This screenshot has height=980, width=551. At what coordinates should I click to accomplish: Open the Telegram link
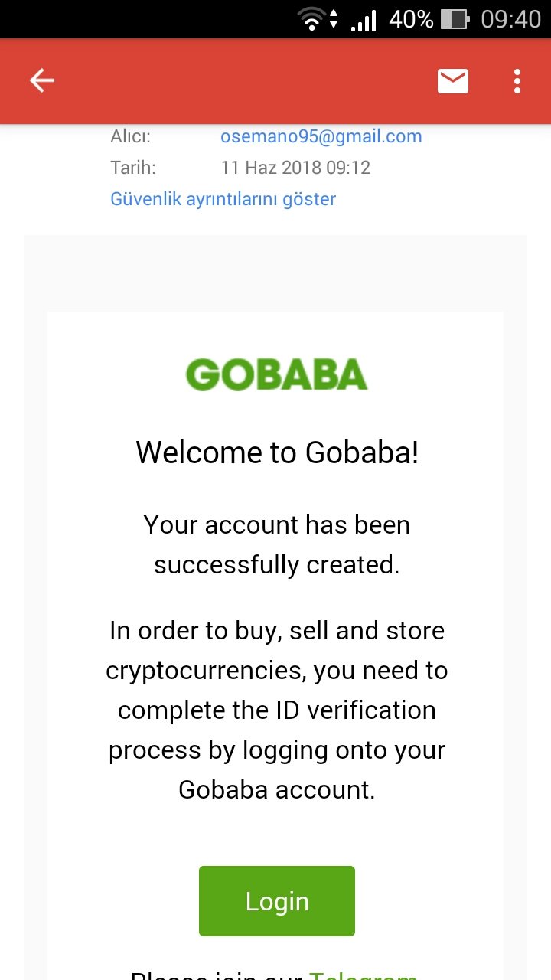(x=364, y=975)
